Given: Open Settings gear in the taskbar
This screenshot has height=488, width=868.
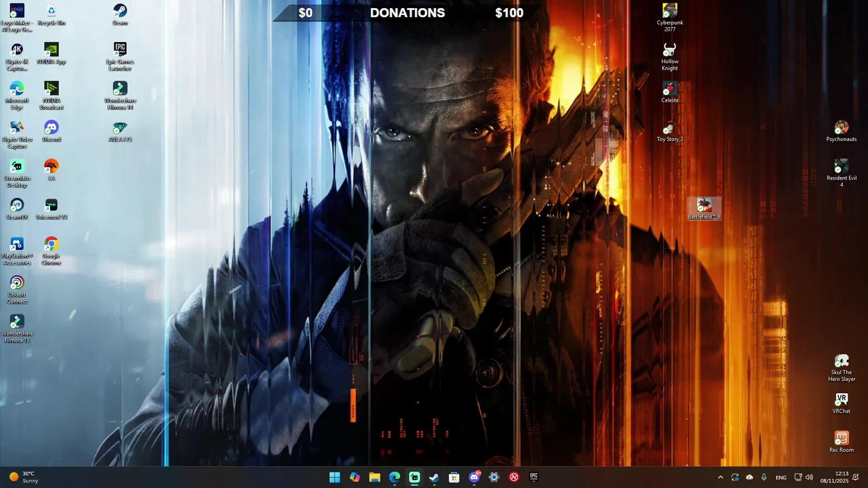Looking at the screenshot, I should (x=494, y=477).
